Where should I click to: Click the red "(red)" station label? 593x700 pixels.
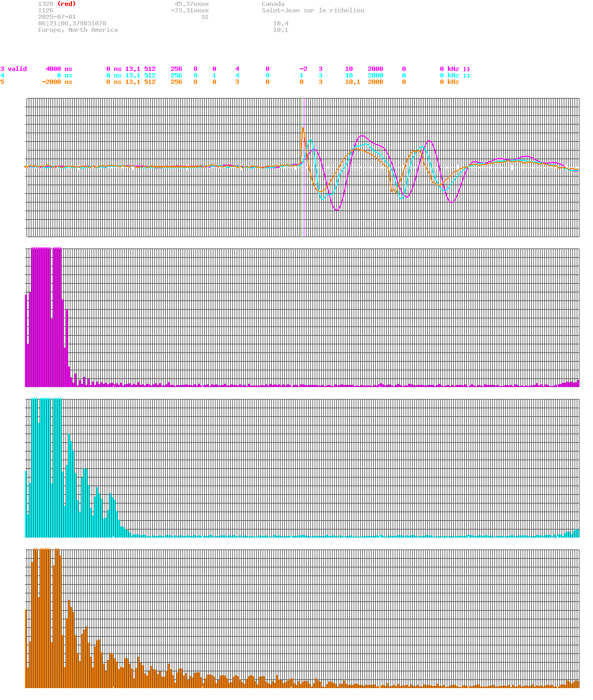(x=66, y=4)
